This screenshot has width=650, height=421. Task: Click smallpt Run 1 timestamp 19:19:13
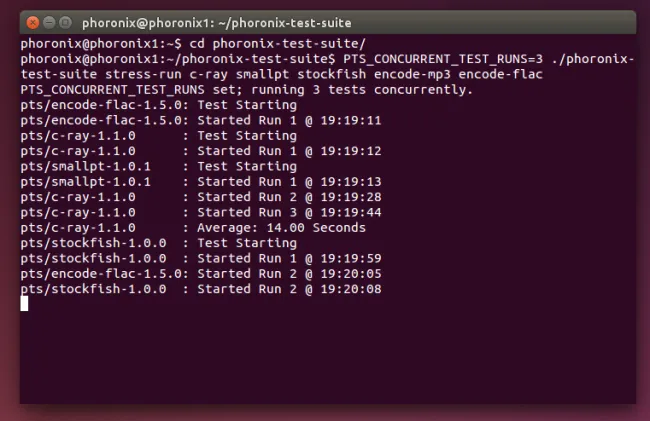[x=351, y=182]
